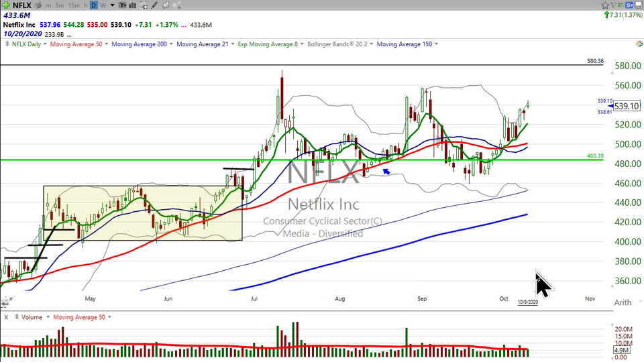Click the high price 544.28

point(74,25)
